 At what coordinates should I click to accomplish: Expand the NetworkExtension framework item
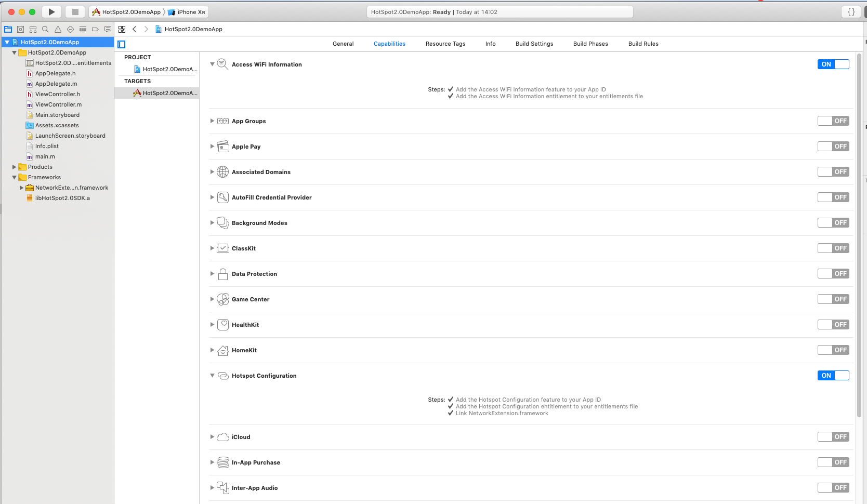[21, 188]
